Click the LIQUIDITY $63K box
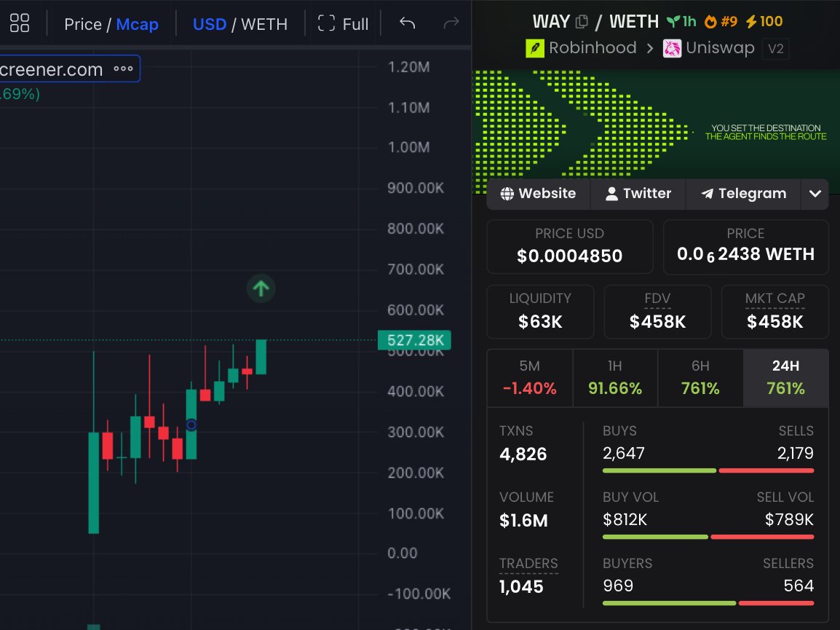The image size is (840, 630). [x=540, y=312]
